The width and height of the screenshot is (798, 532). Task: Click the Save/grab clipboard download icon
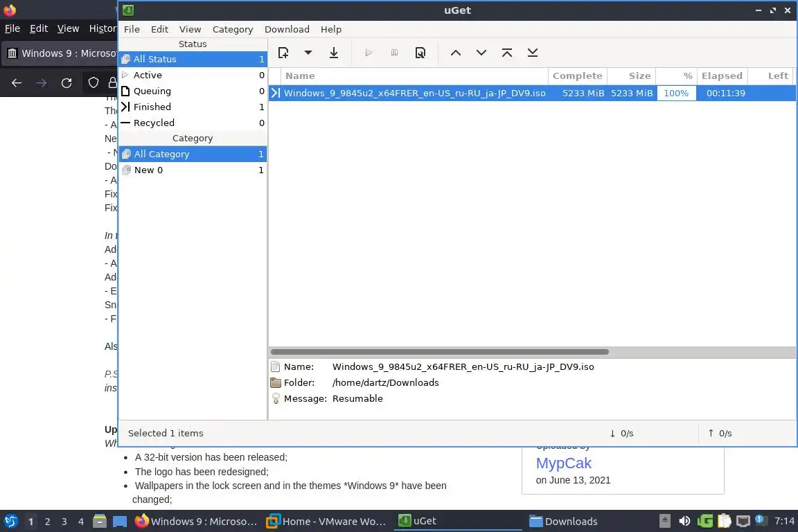[x=334, y=53]
